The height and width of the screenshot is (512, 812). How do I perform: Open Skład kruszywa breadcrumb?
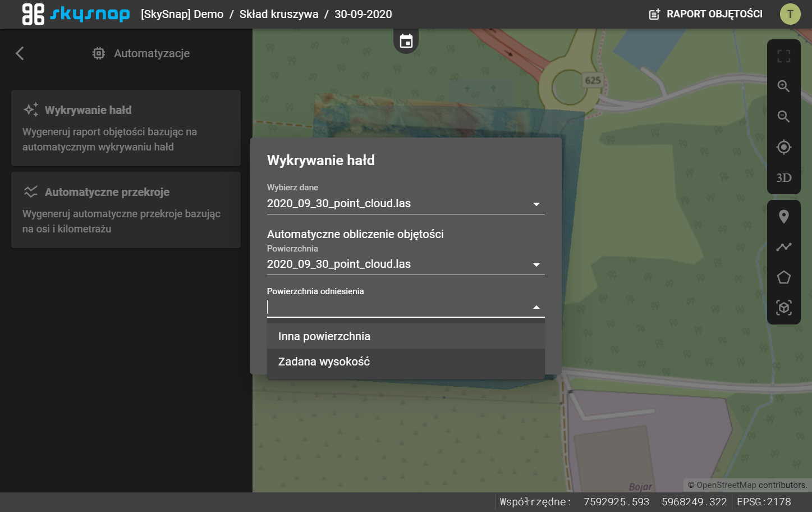point(279,14)
